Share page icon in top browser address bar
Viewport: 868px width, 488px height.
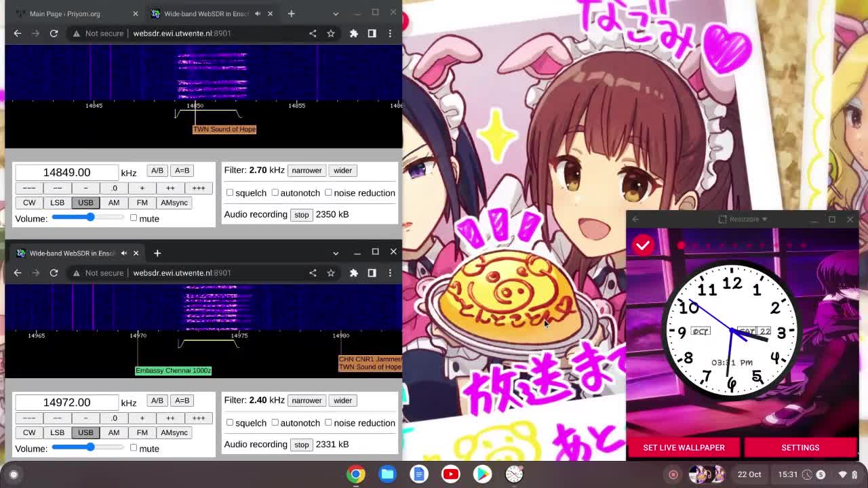click(313, 33)
